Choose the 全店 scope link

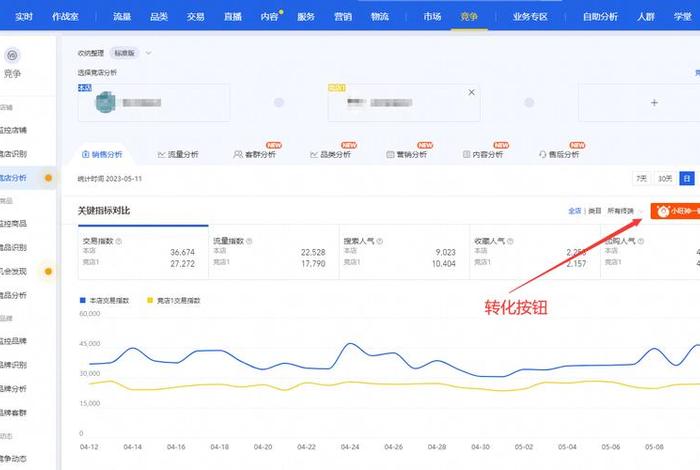(575, 211)
